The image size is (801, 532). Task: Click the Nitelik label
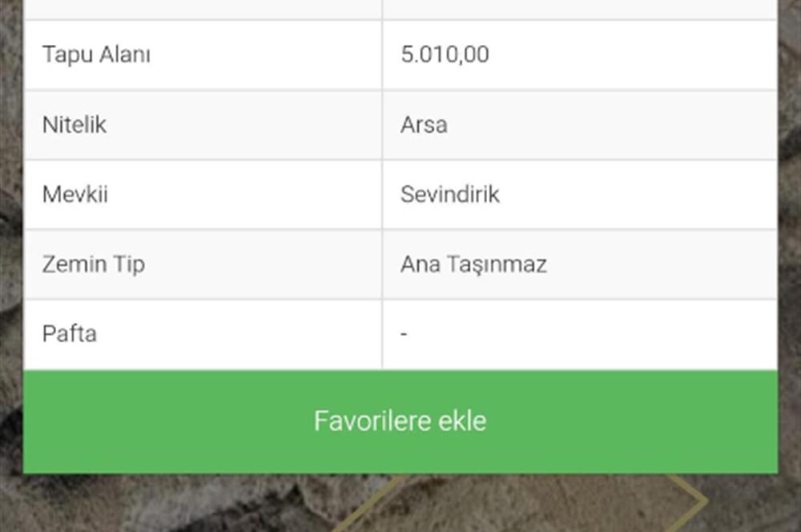tap(73, 125)
